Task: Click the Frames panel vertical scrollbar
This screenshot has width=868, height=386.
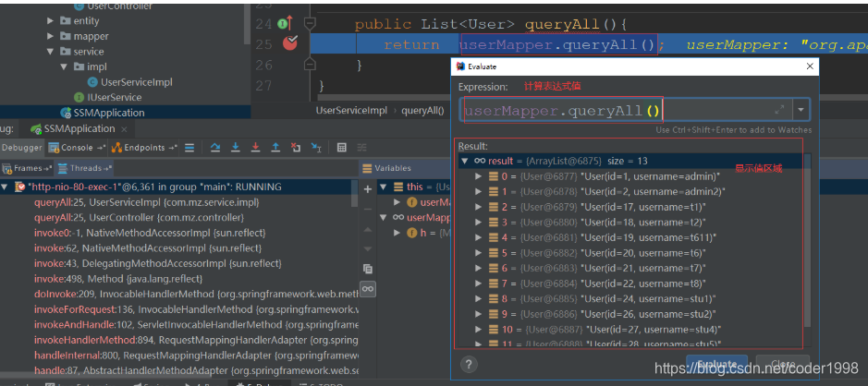Action: 355,192
